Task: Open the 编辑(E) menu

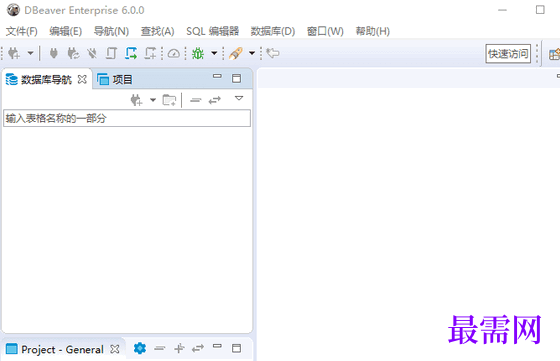Action: click(x=66, y=31)
